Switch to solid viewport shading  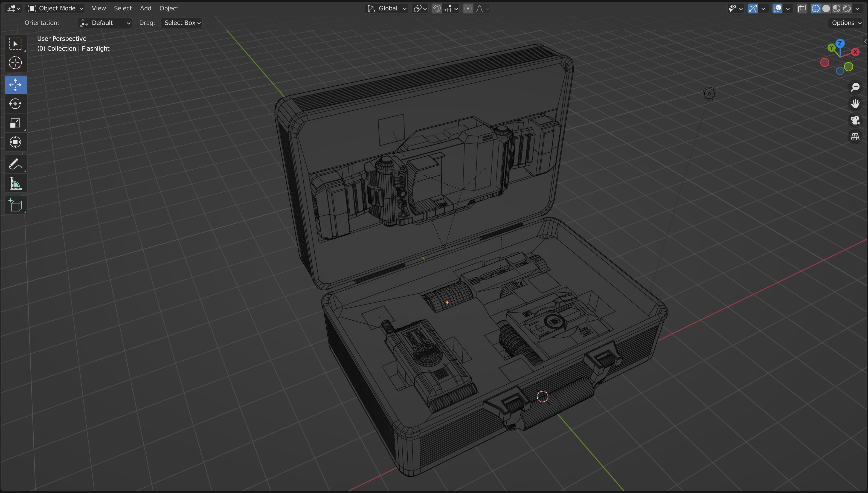826,8
